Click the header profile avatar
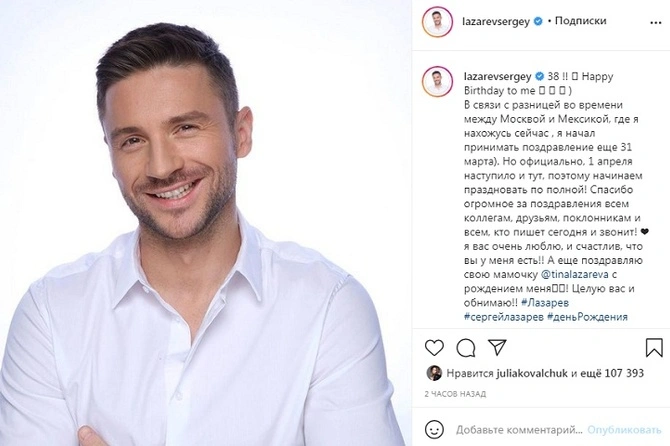Viewport: 670px width, 446px height. coord(437,21)
